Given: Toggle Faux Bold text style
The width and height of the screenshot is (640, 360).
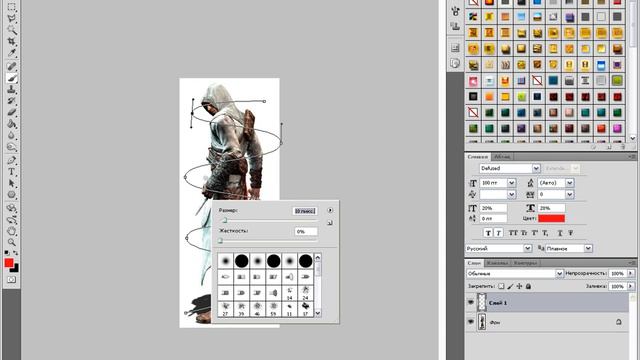Looking at the screenshot, I should point(488,233).
